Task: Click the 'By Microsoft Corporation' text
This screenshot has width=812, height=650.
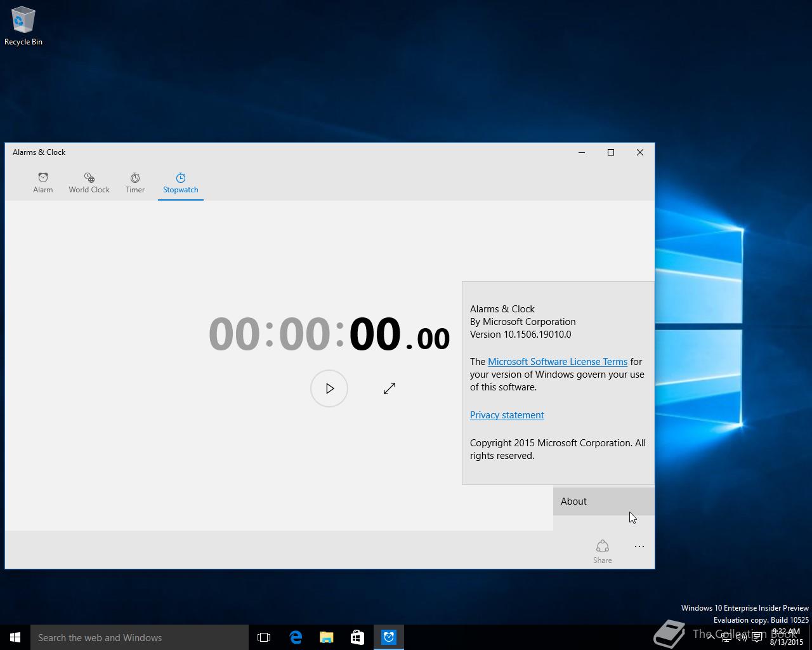Action: click(x=523, y=321)
